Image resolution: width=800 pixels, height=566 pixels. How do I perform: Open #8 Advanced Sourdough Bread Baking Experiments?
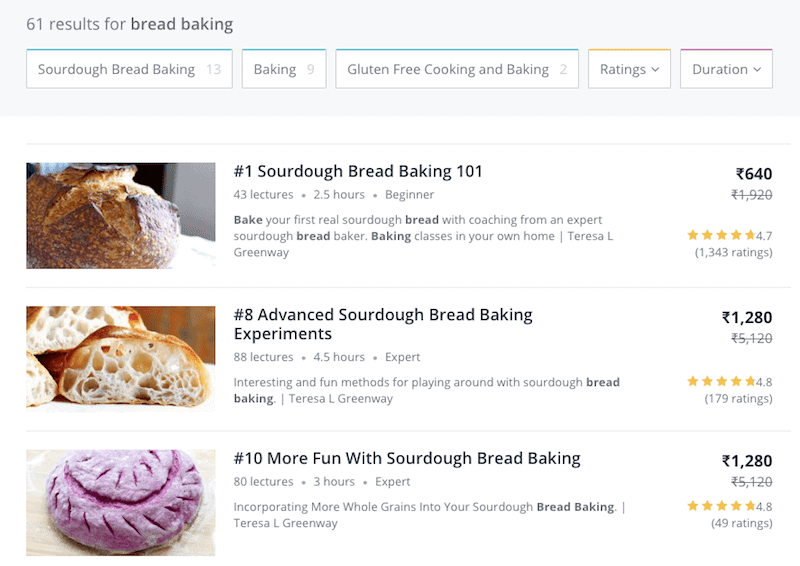[383, 324]
